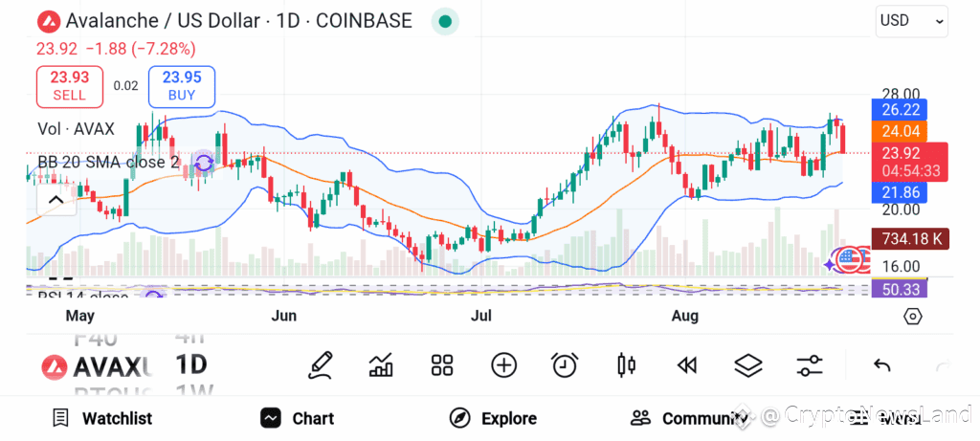Image resolution: width=980 pixels, height=441 pixels.
Task: Undo last action with the arrow
Action: point(881,366)
